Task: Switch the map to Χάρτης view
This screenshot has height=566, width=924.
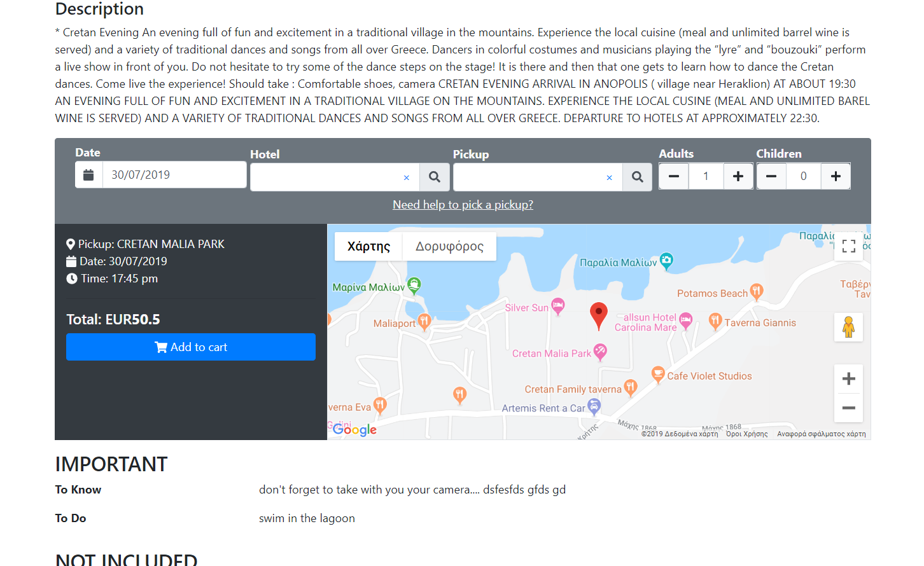Action: [368, 247]
